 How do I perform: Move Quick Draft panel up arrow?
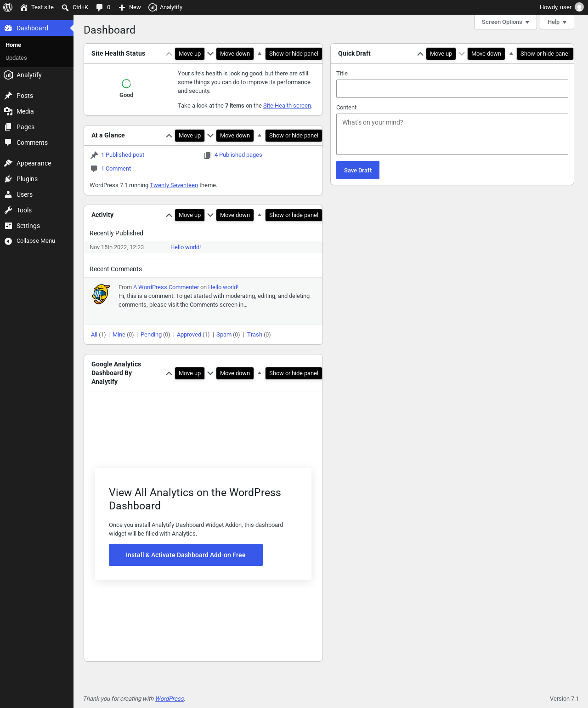pyautogui.click(x=420, y=54)
